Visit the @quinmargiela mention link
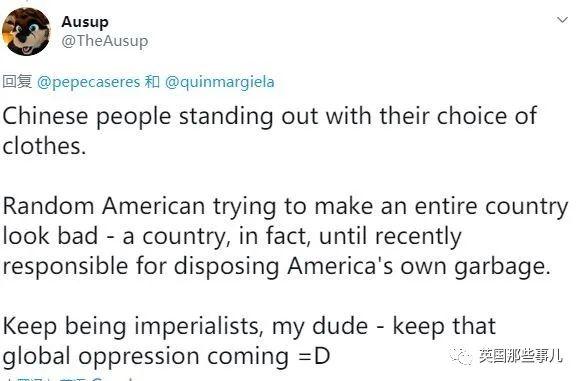 click(219, 82)
